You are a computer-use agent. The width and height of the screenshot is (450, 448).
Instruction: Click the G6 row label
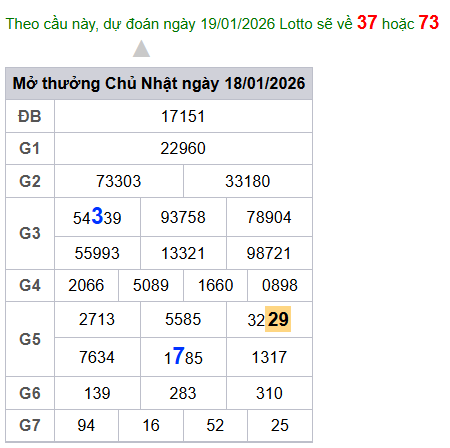click(x=30, y=393)
